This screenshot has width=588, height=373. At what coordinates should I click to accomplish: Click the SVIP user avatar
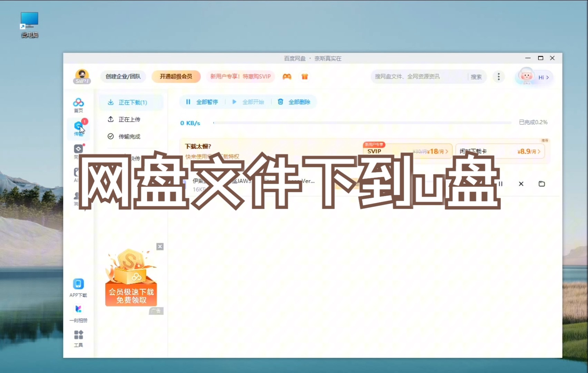(x=82, y=76)
